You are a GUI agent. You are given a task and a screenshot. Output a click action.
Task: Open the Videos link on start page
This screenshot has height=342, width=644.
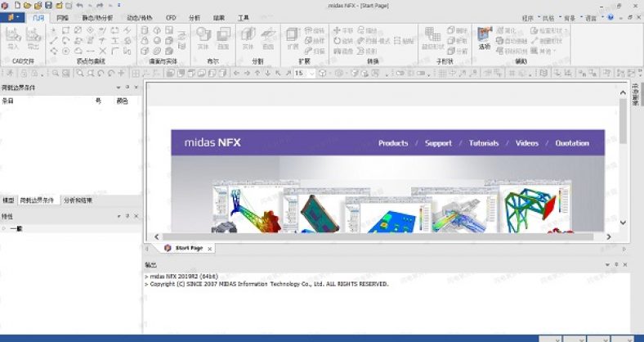coord(527,143)
